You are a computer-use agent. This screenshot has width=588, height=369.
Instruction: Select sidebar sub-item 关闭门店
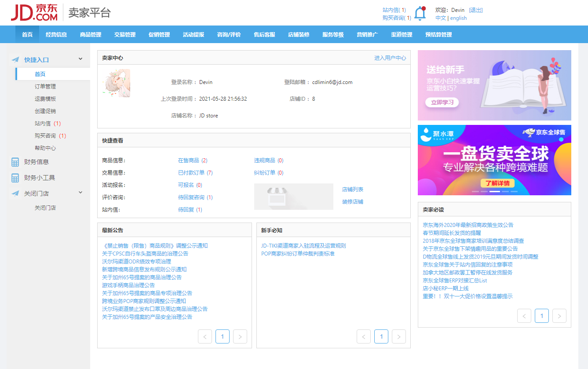(x=45, y=208)
